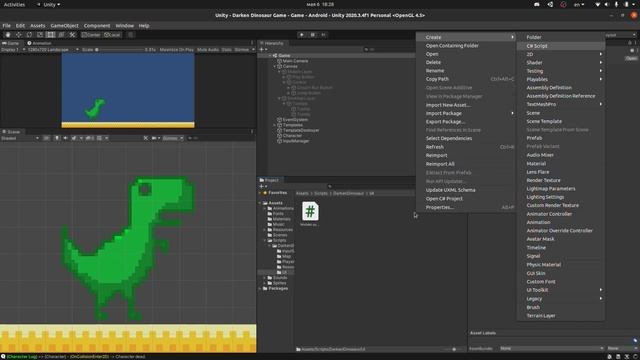Select the Hierarchy tab

[272, 43]
